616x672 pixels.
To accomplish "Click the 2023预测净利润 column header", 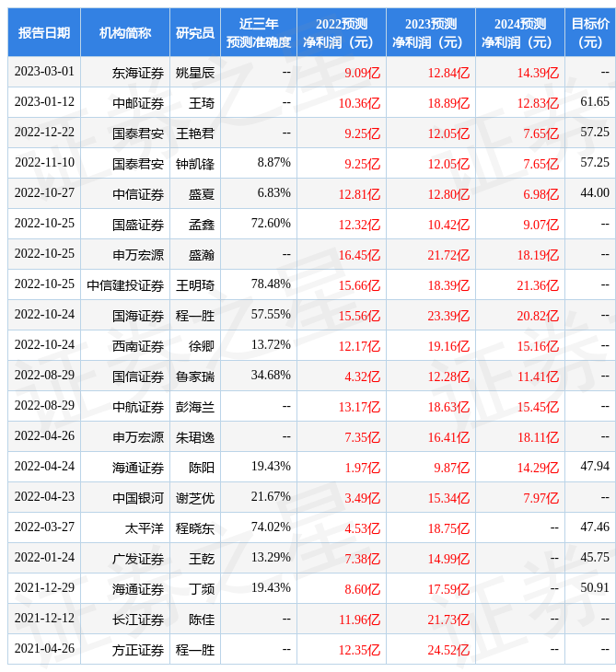I will click(430, 32).
